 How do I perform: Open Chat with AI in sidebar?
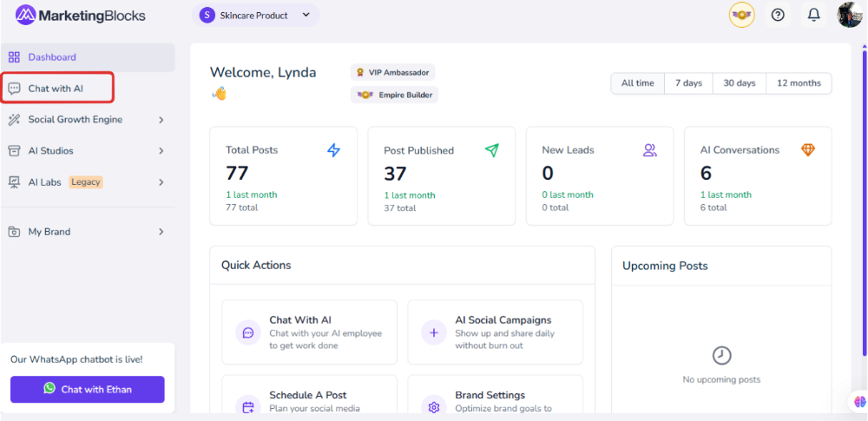(56, 89)
